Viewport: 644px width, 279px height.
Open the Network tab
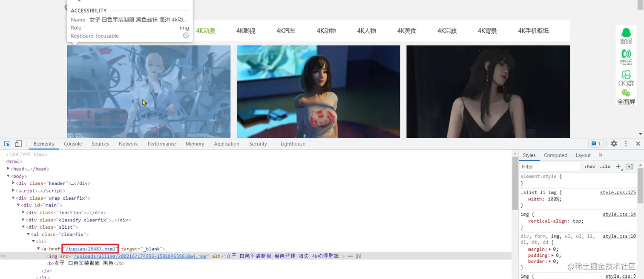(x=128, y=144)
